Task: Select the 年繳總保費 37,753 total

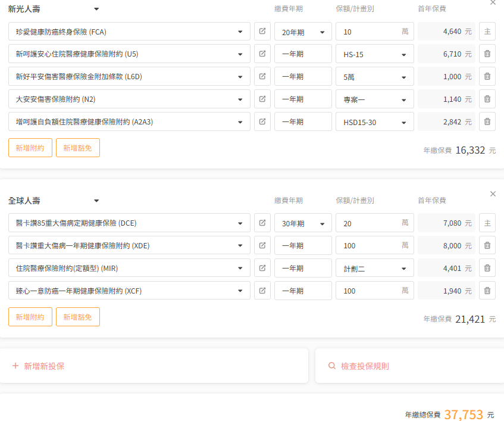Action: [x=464, y=414]
